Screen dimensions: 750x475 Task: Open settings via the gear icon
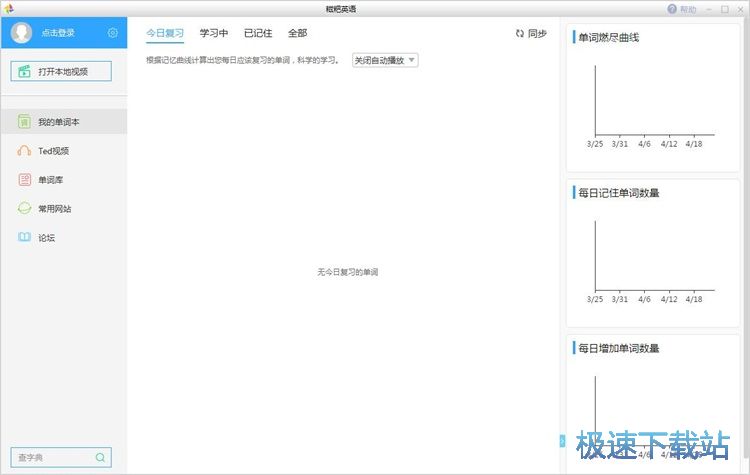(x=112, y=33)
